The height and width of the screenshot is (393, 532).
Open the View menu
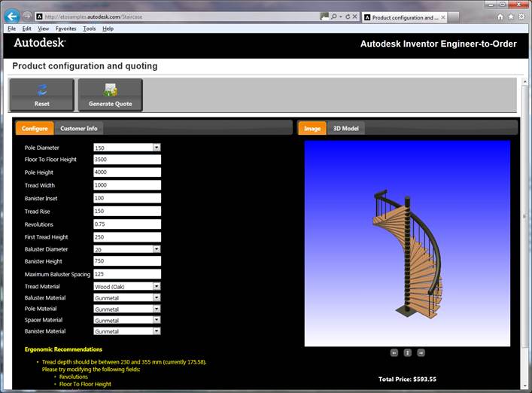pyautogui.click(x=43, y=29)
